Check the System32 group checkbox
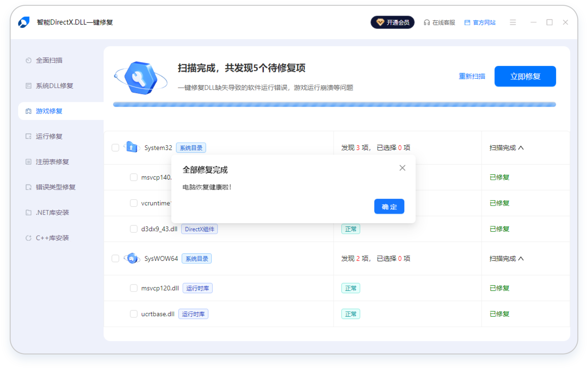The image size is (588, 369). coord(115,148)
